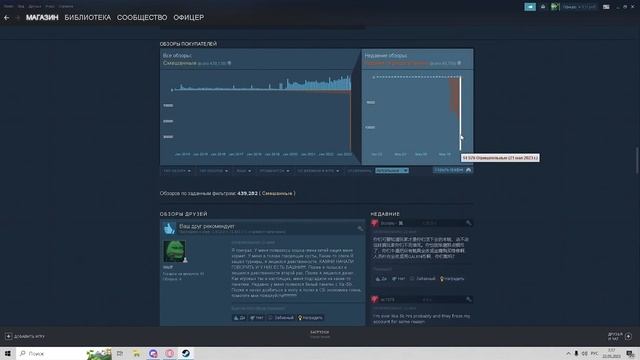Screen dimensions: 640x360
Task: Click 'Наградить' on the Chinese recent review
Action: [x=452, y=279]
